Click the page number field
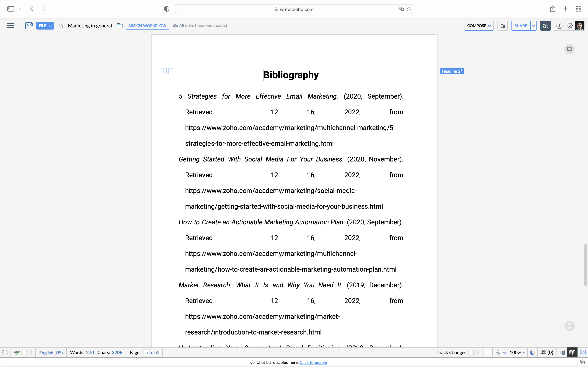Screen dimensions: 588x367 (x=146, y=352)
